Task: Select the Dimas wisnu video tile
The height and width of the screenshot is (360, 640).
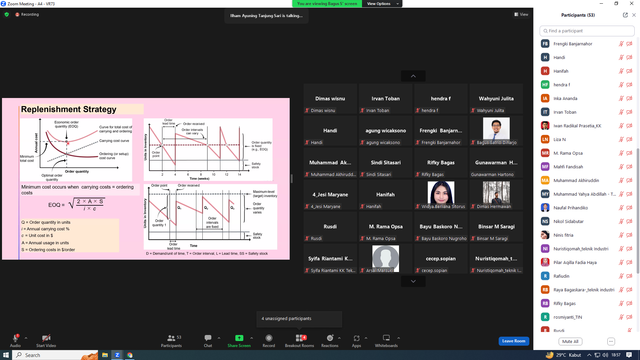Action: 330,99
